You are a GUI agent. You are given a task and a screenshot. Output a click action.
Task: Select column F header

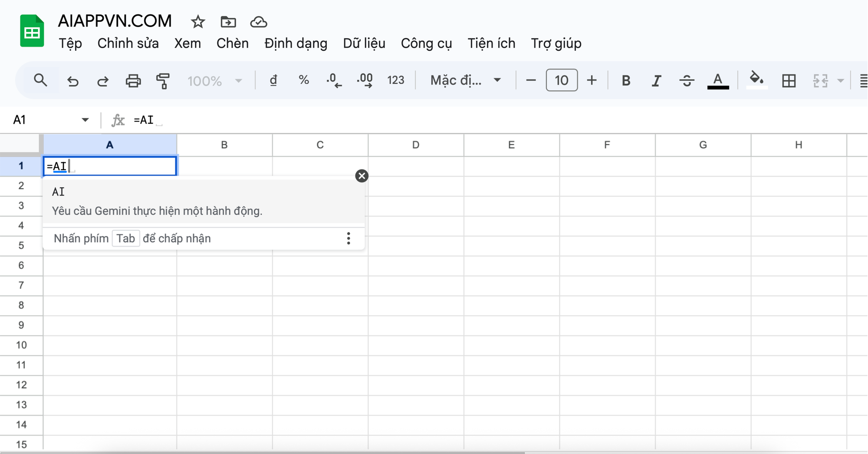coord(607,145)
